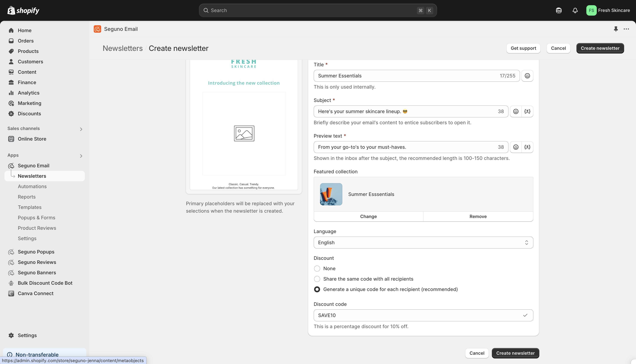Open the three-dot more actions menu
Viewport: 636px width, 364px height.
[626, 29]
